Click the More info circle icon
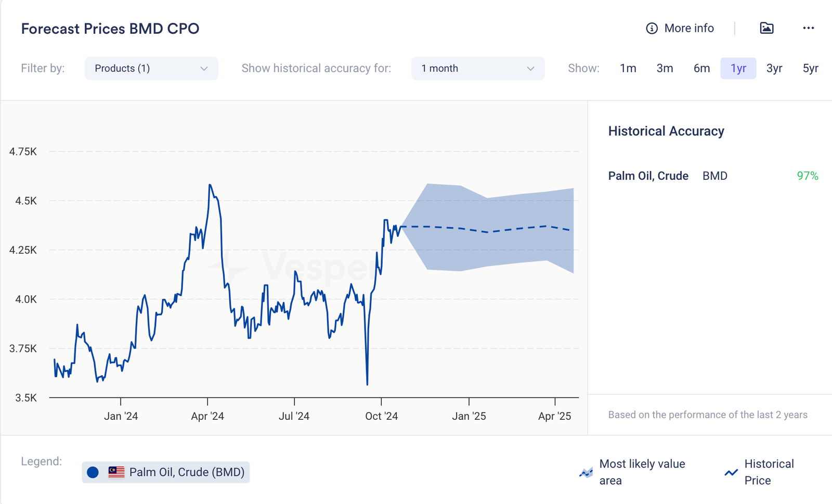 point(652,29)
